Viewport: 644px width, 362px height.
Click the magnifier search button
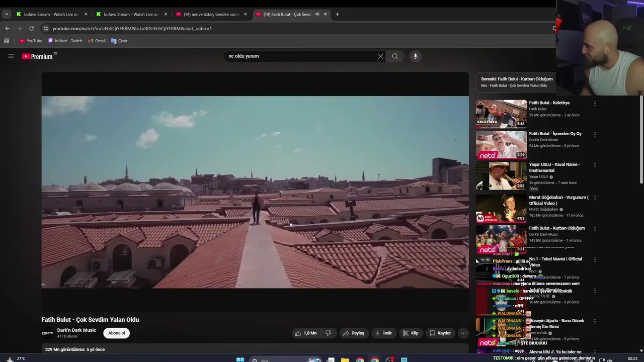395,56
